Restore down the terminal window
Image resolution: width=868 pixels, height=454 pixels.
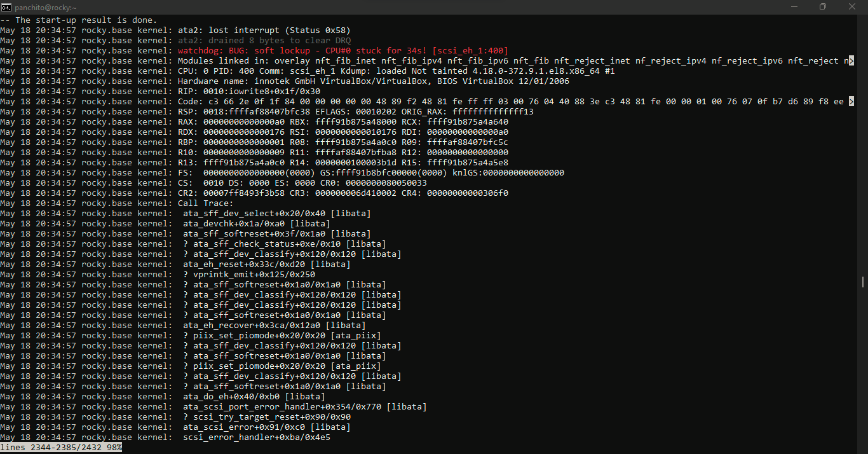coord(823,6)
